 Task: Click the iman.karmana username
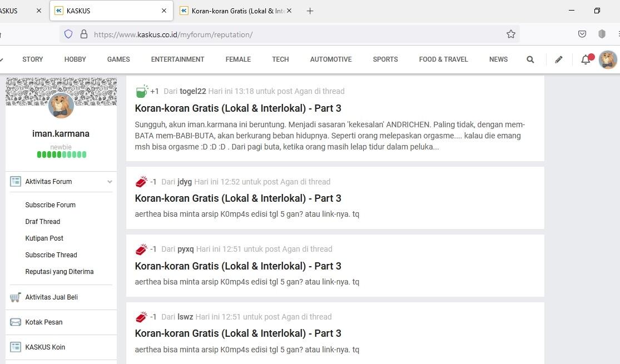(x=61, y=133)
